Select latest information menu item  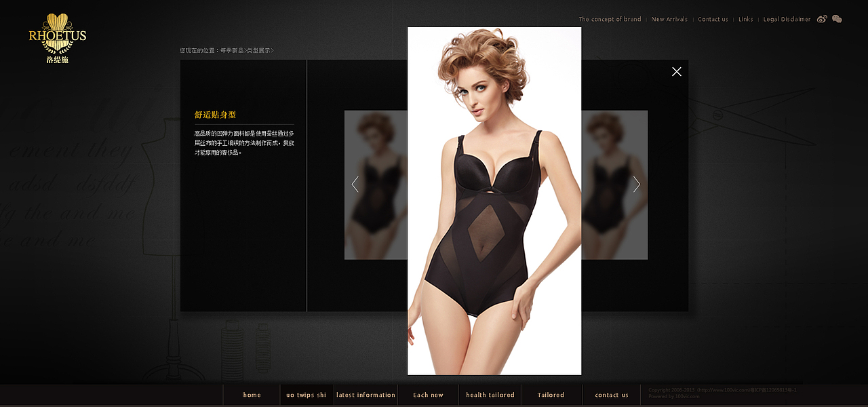click(x=366, y=395)
